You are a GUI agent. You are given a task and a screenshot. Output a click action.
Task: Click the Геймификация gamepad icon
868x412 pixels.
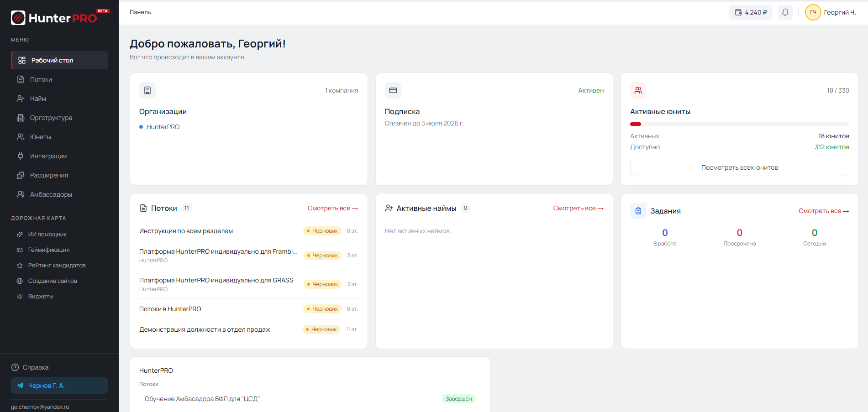tap(20, 250)
